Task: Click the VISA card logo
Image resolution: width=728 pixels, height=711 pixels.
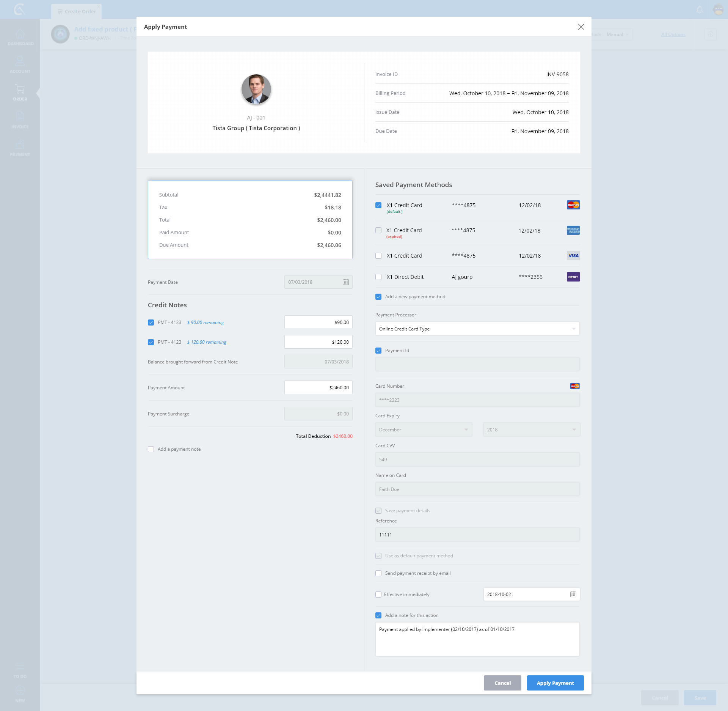Action: (573, 255)
